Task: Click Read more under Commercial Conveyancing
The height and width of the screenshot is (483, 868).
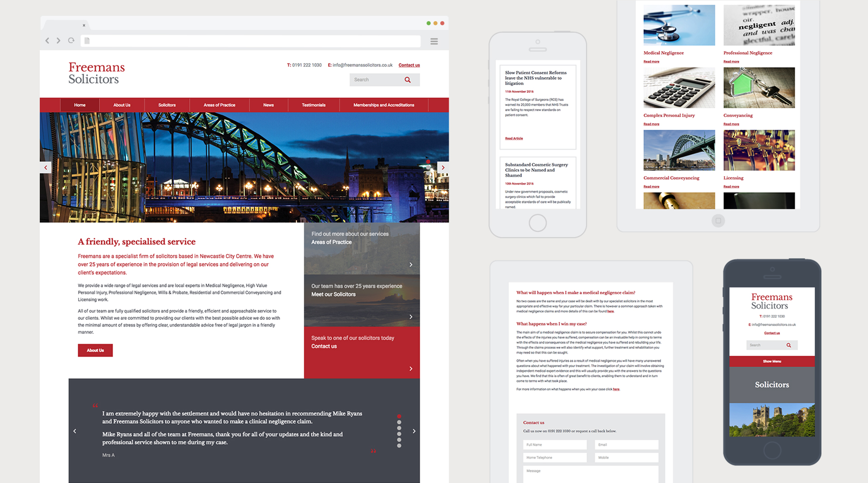Action: tap(651, 186)
